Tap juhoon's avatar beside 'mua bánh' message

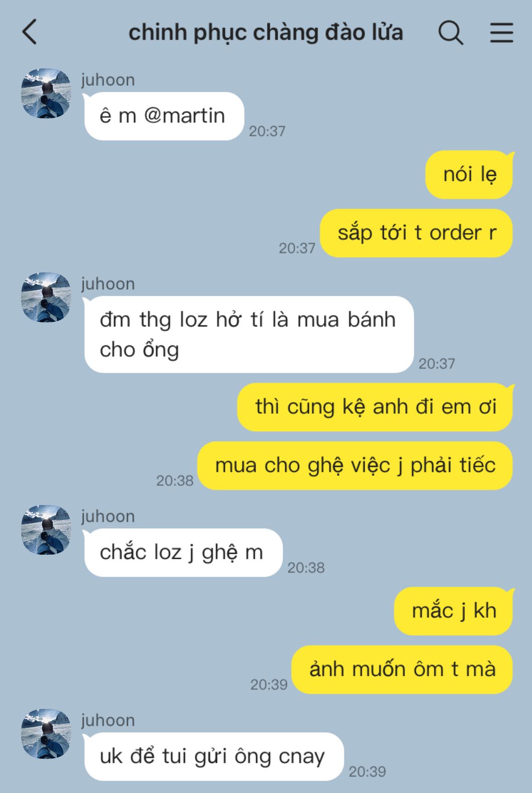46,297
